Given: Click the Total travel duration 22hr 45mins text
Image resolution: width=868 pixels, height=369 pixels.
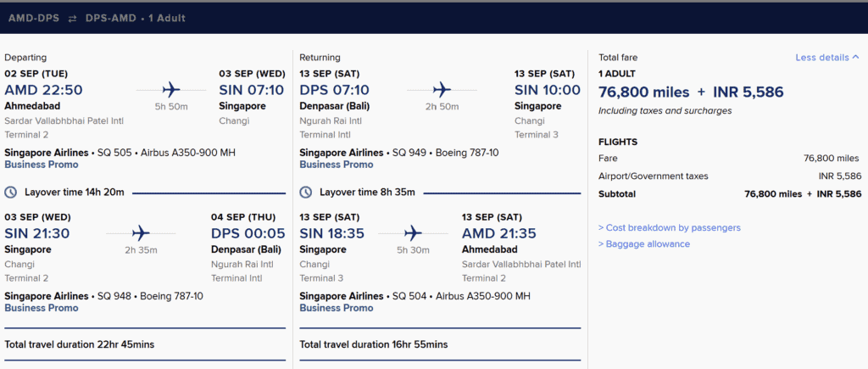Looking at the screenshot, I should (79, 344).
